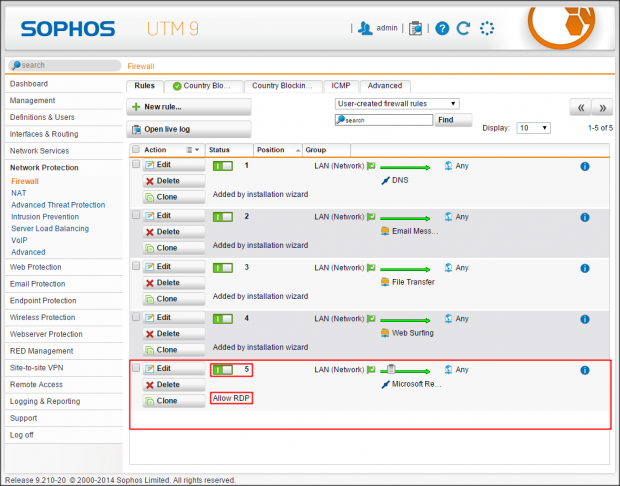The height and width of the screenshot is (486, 620).
Task: Open the Action column bulk menu dropdown
Action: coord(193,150)
